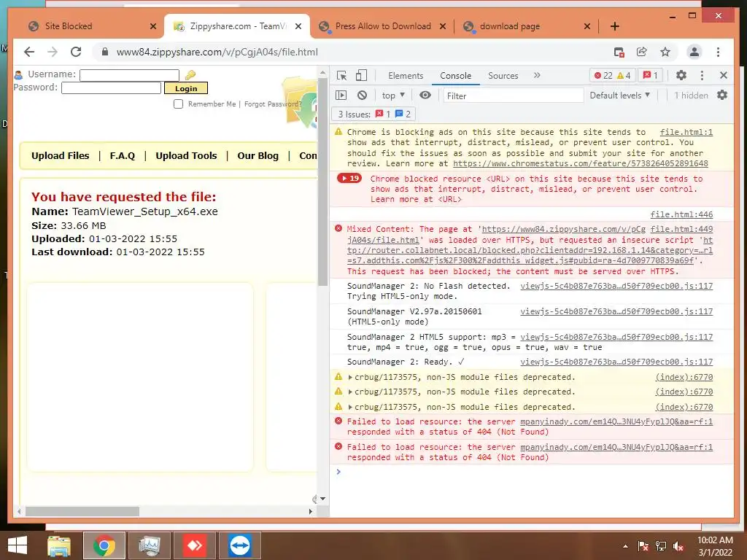Focus the Username input field
The image size is (747, 560).
coord(130,75)
